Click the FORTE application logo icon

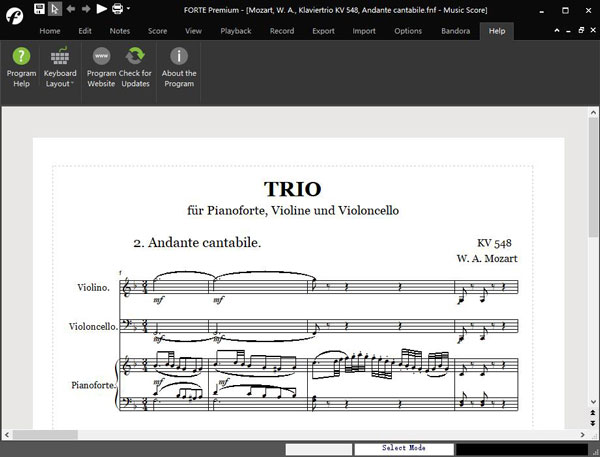pyautogui.click(x=15, y=16)
